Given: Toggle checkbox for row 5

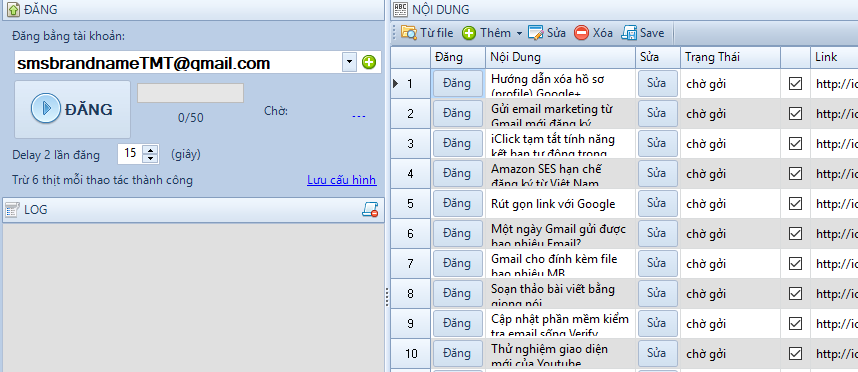Looking at the screenshot, I should pyautogui.click(x=795, y=204).
